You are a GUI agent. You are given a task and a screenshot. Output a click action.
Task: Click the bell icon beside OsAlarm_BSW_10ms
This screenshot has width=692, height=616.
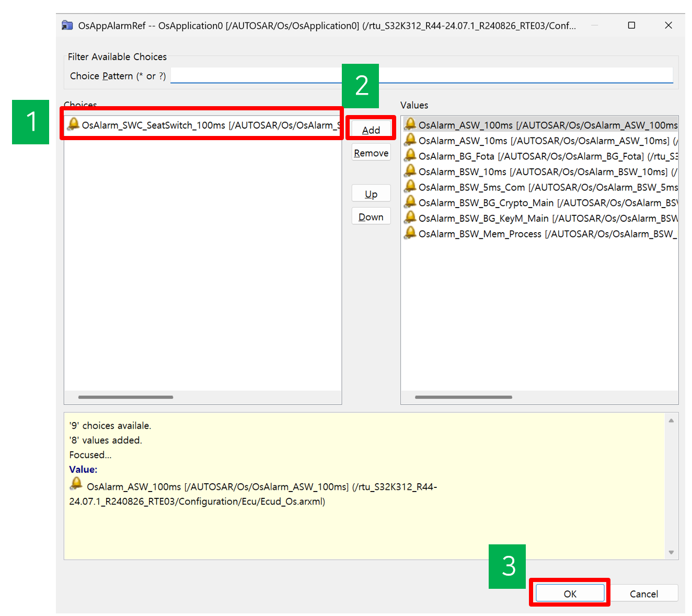[x=410, y=171]
